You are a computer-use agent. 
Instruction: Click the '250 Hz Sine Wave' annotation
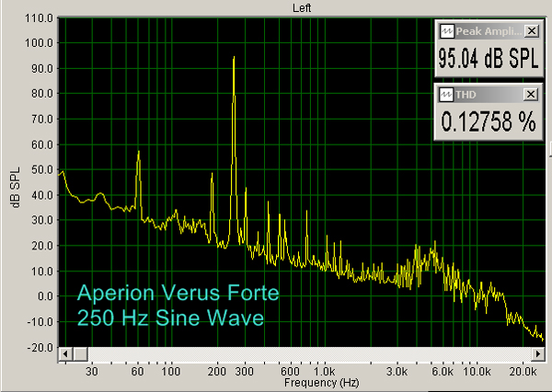click(170, 317)
